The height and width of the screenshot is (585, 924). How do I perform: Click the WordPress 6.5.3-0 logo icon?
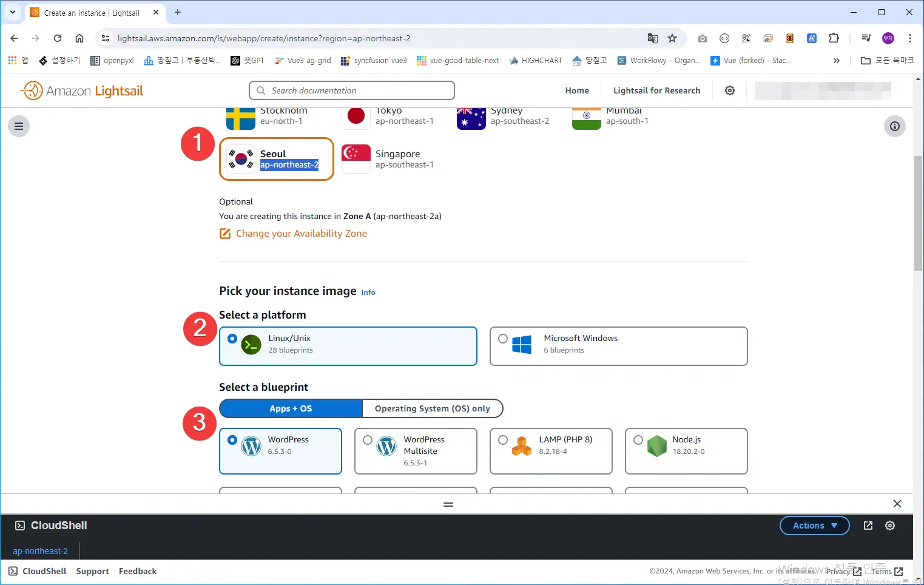point(251,446)
